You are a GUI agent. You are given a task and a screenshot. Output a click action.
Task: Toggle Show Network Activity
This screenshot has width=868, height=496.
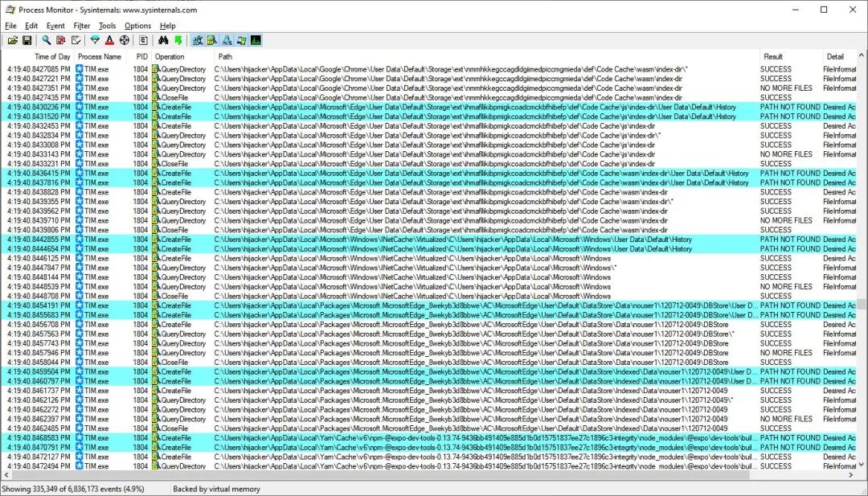point(227,40)
